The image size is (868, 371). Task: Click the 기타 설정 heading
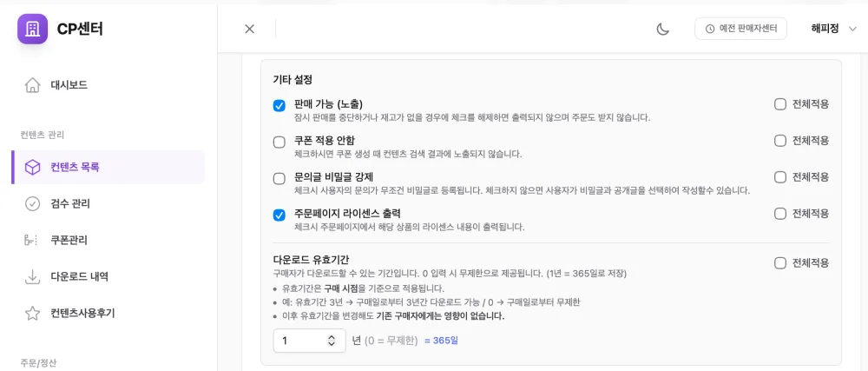[293, 80]
